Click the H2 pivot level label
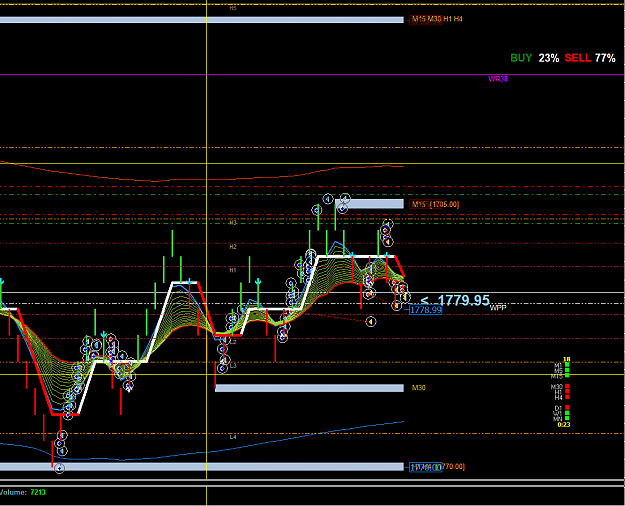Screen dimensions: 625x506 (233, 247)
